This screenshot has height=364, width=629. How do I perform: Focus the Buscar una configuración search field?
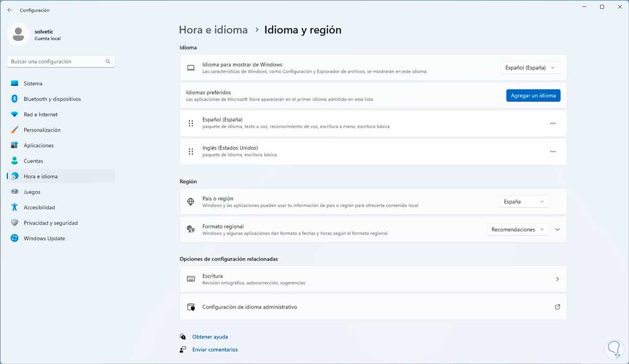tap(61, 61)
